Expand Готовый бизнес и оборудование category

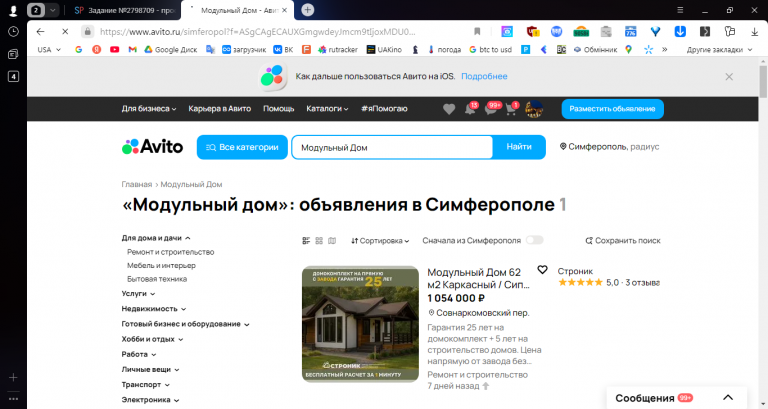(x=185, y=324)
